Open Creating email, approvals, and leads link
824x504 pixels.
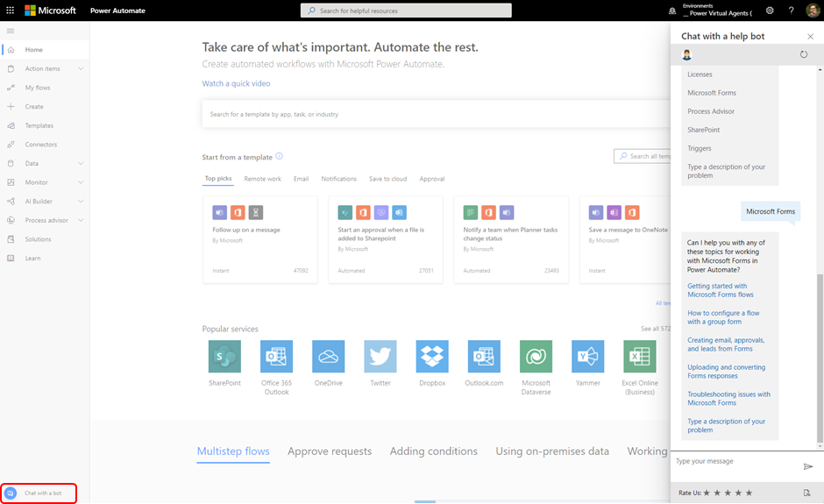click(726, 344)
